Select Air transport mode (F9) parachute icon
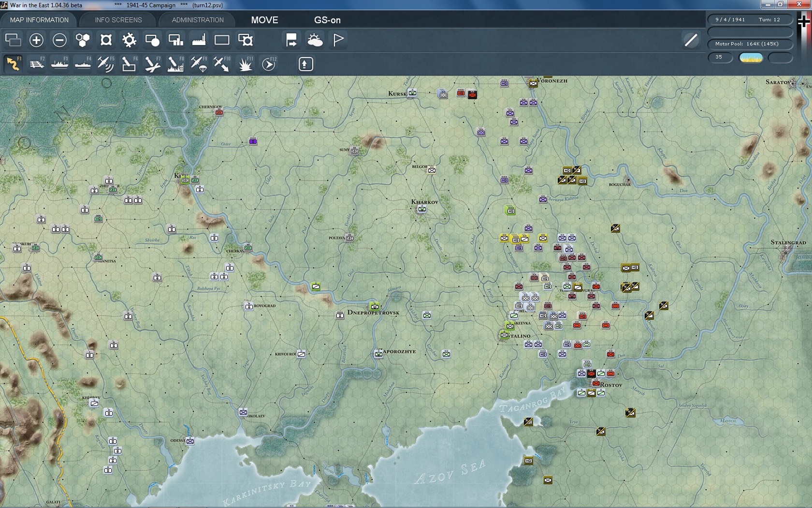 199,64
